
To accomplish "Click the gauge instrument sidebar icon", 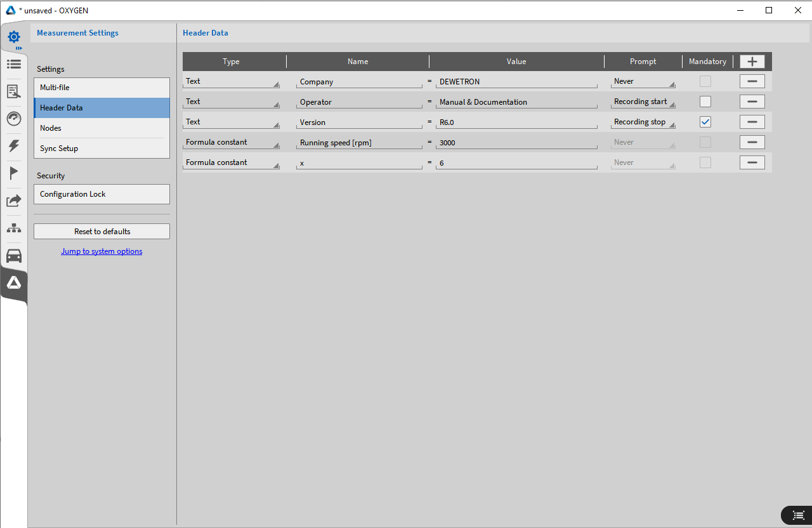I will (x=14, y=119).
